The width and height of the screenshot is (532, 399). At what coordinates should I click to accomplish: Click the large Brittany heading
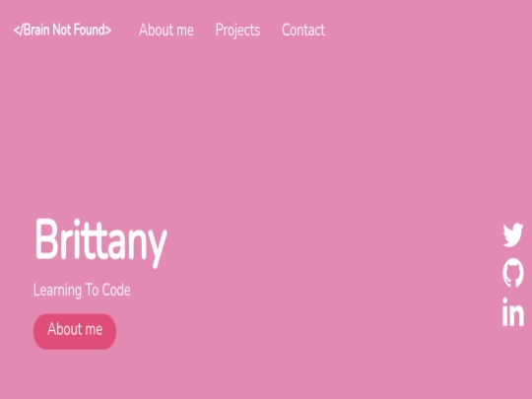pos(101,243)
